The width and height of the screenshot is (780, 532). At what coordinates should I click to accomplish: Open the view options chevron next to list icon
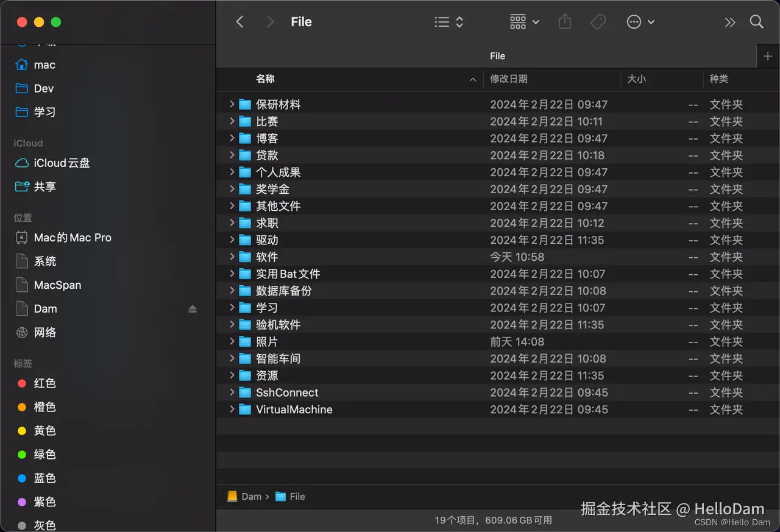click(459, 21)
